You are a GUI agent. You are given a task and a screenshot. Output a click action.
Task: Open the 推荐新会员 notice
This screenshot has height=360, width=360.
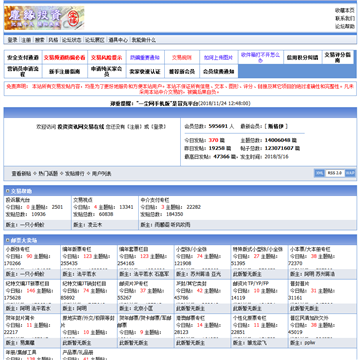(x=182, y=71)
